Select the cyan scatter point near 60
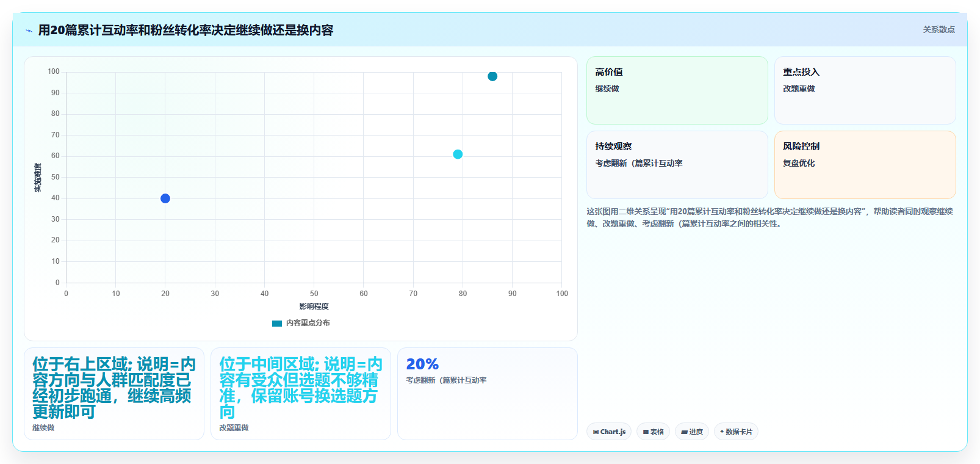 (x=458, y=154)
